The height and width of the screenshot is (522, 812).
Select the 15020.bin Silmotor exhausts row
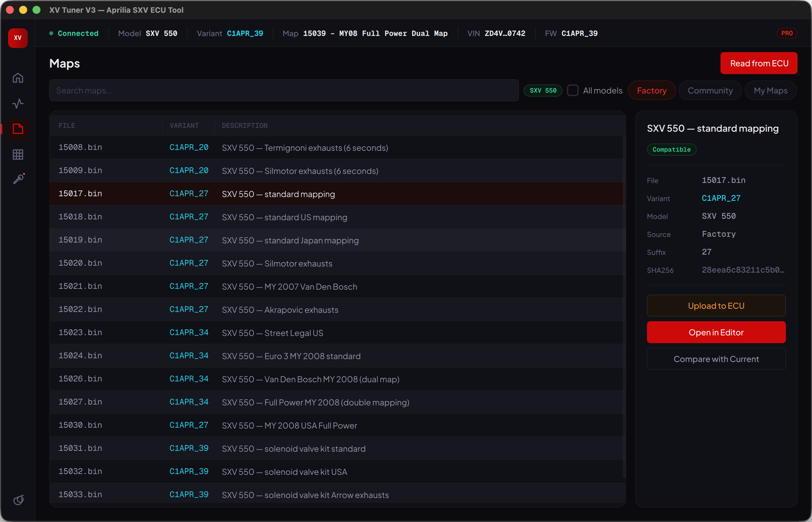(336, 263)
